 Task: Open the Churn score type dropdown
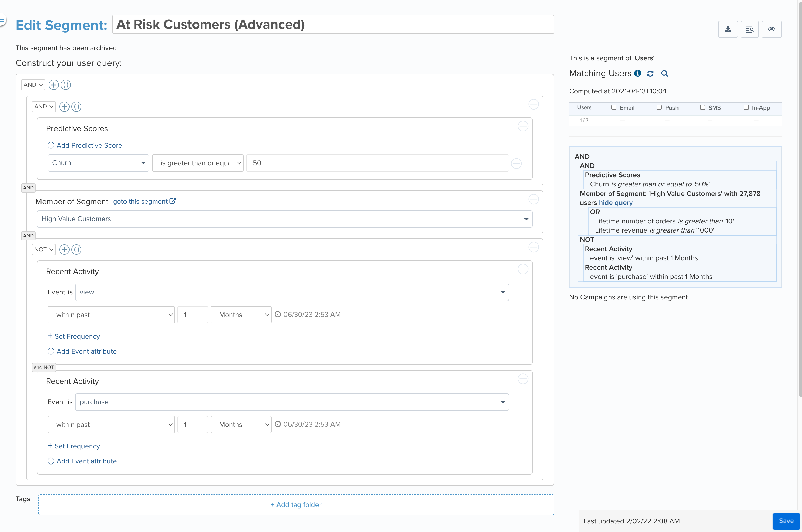point(98,163)
